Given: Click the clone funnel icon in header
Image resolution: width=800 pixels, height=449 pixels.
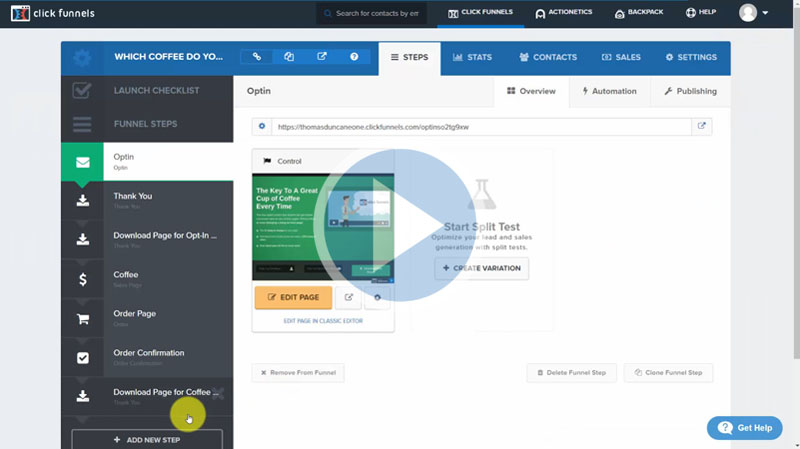Looking at the screenshot, I should point(289,58).
